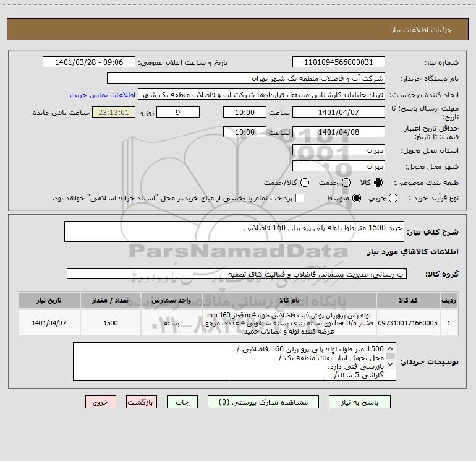Click the تاریخ نیاز column header
Image resolution: width=476 pixels, height=461 pixels.
tap(49, 300)
